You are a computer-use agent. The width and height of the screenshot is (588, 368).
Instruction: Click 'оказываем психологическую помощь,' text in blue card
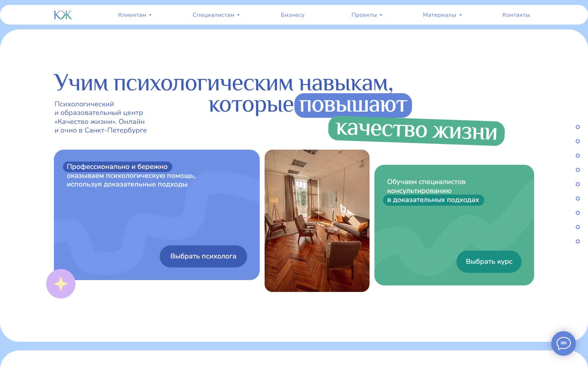pyautogui.click(x=131, y=176)
